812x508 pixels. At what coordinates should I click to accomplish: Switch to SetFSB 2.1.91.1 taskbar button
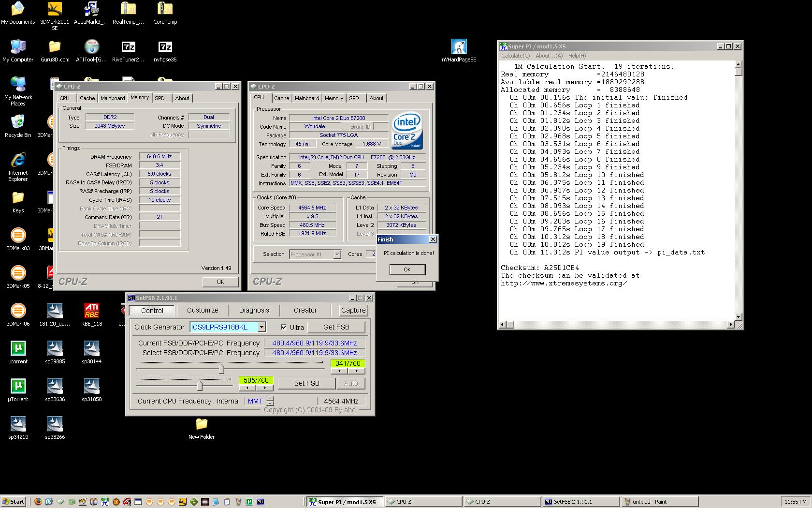(581, 502)
